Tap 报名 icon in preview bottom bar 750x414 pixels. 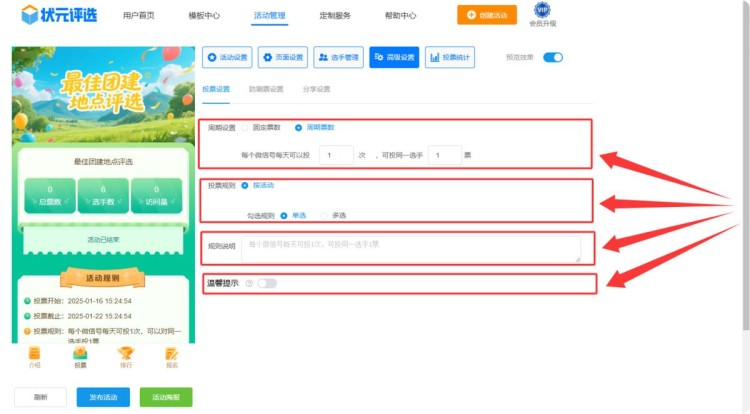click(x=171, y=356)
